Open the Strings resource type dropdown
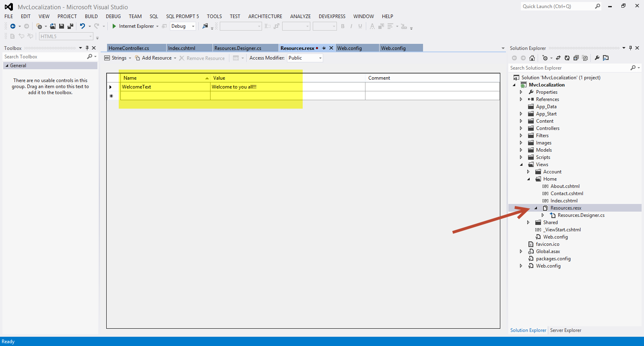Viewport: 644px width, 346px height. pos(130,58)
